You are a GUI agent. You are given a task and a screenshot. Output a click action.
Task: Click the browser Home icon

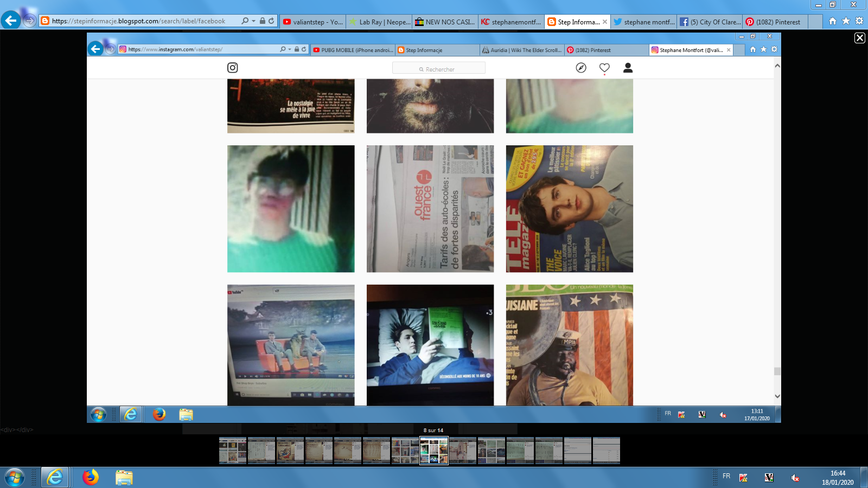point(833,21)
